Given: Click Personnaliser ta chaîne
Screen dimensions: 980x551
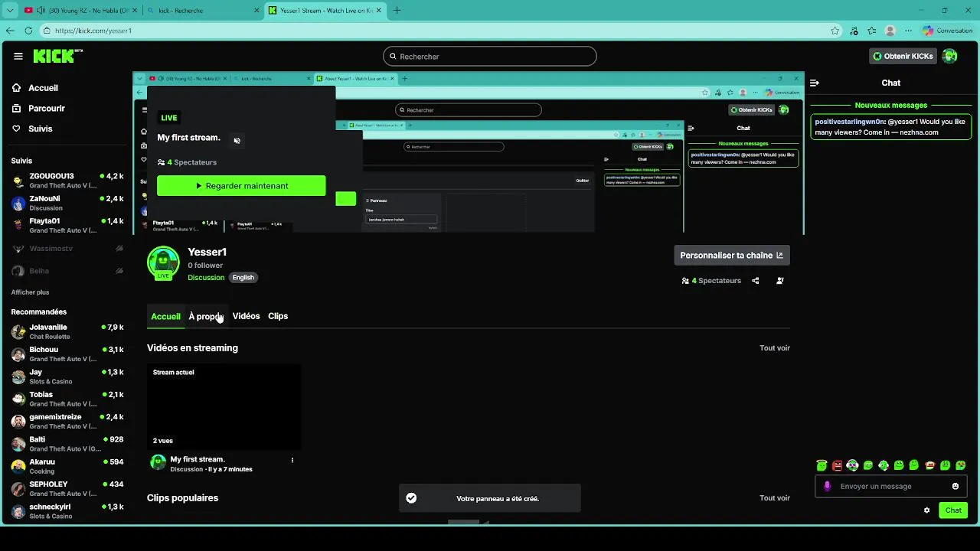Looking at the screenshot, I should (731, 256).
